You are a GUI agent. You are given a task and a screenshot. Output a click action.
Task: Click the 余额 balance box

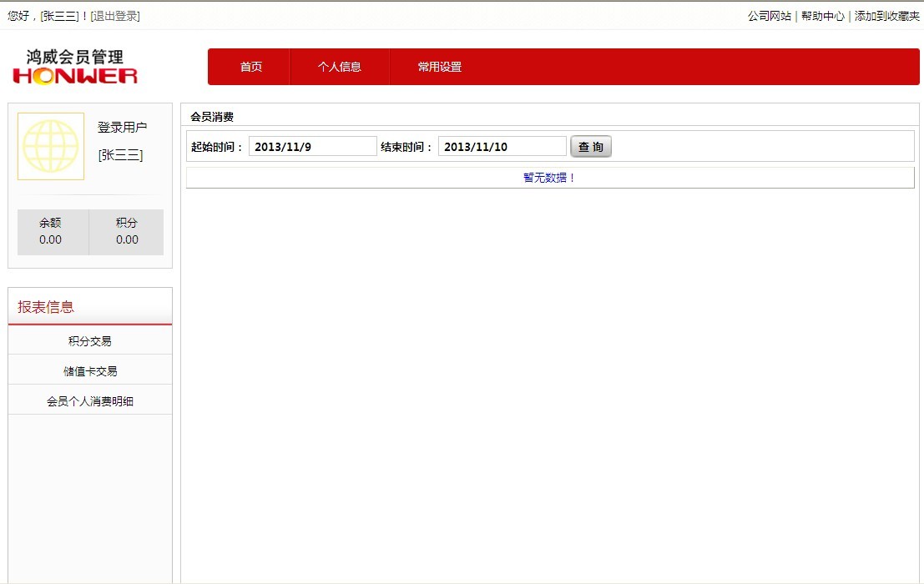point(51,231)
